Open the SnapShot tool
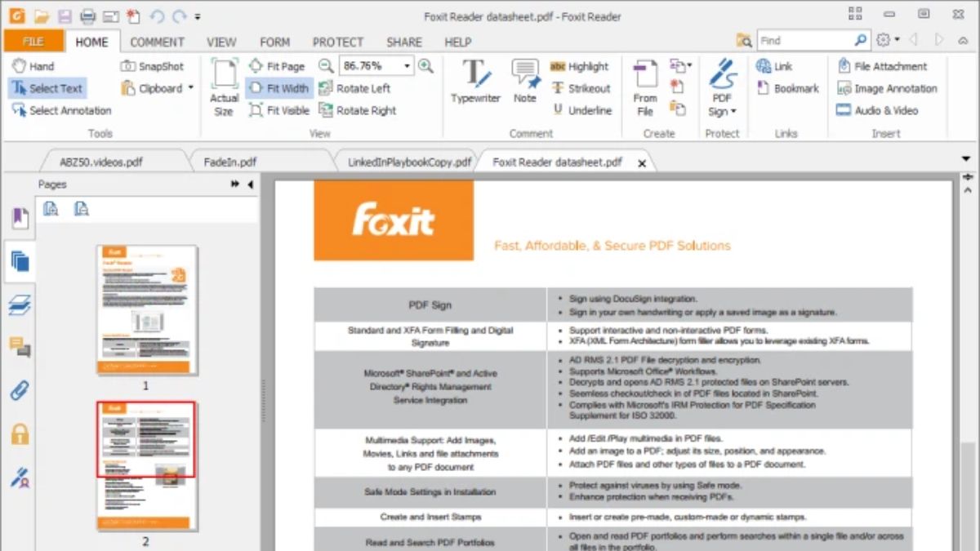This screenshot has height=551, width=980. click(x=154, y=66)
